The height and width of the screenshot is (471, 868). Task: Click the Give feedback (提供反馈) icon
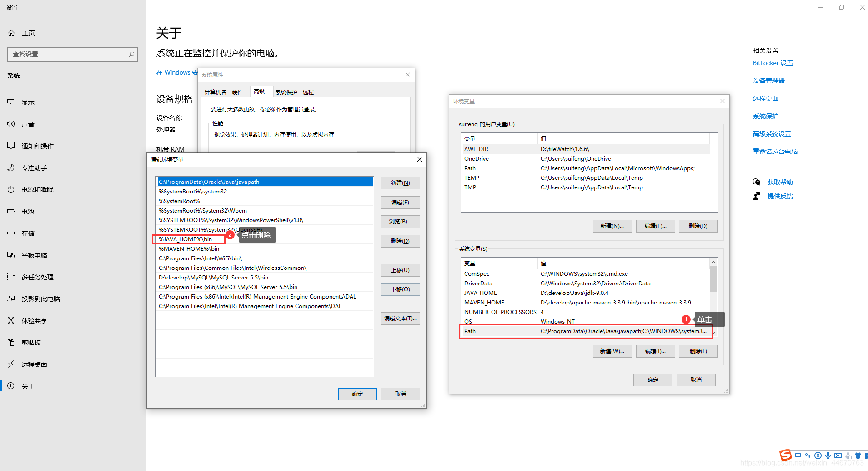coord(757,196)
